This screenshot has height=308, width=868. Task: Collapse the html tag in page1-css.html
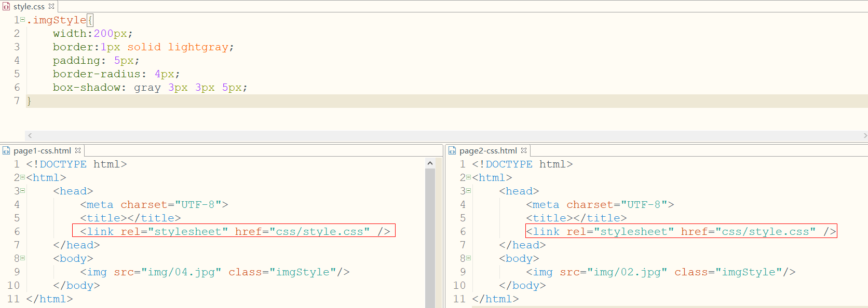[x=23, y=177]
